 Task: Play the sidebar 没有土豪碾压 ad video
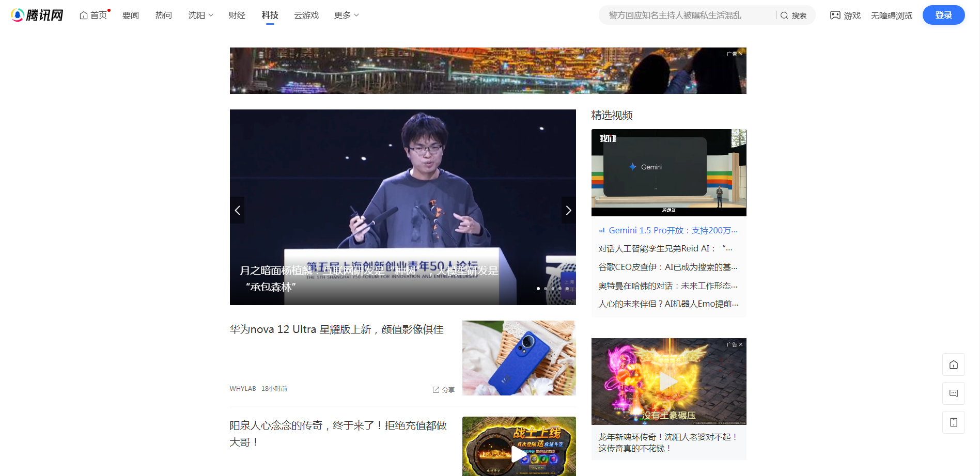[x=668, y=382]
